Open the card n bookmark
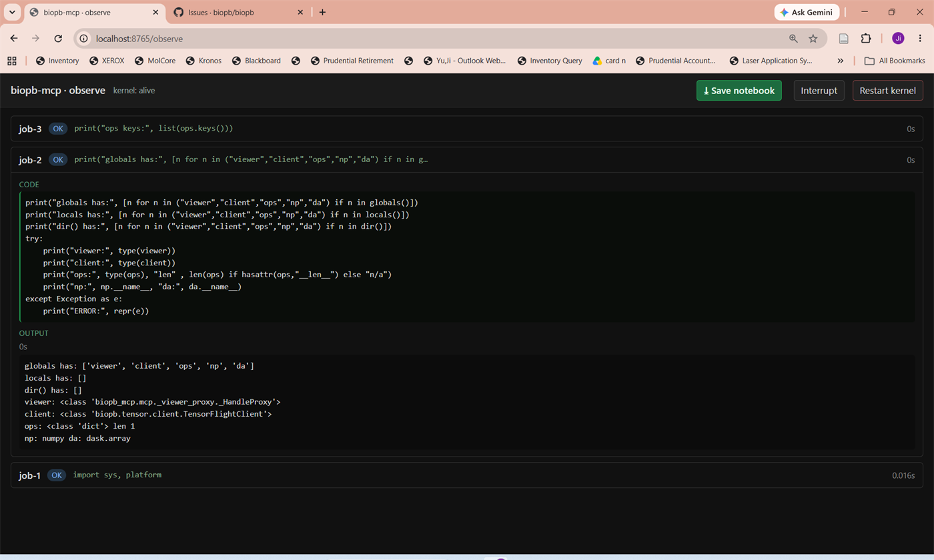The width and height of the screenshot is (934, 560). click(608, 61)
